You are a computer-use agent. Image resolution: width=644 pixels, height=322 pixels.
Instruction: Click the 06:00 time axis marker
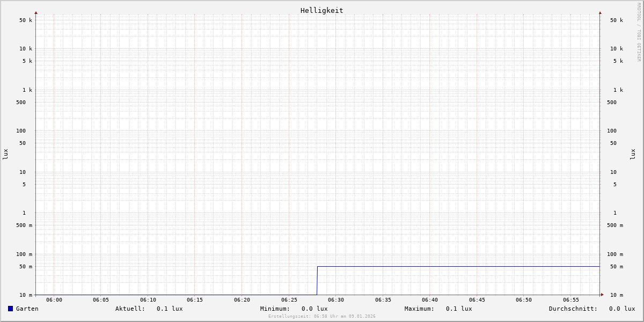[x=54, y=300]
